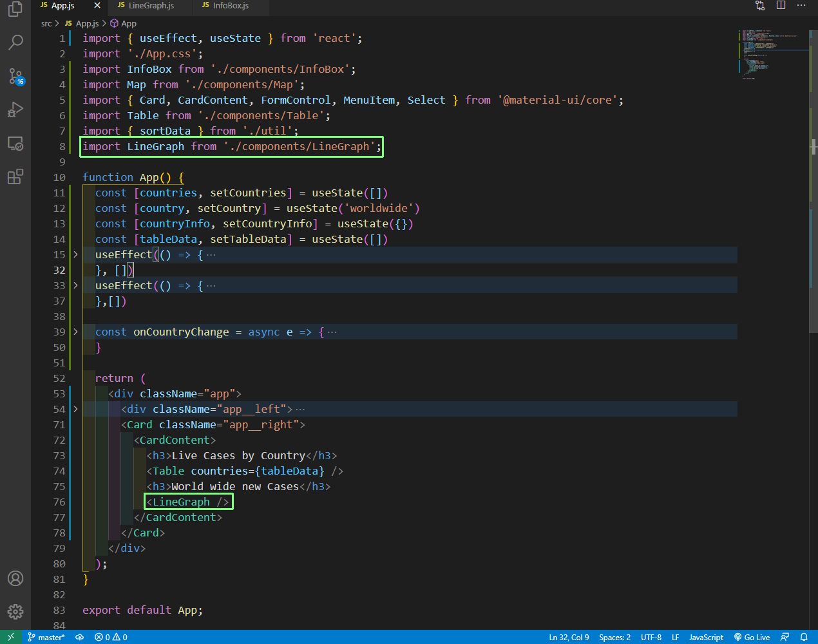Open the editor More Actions ellipsis
Screen dimensions: 818x644
tap(802, 5)
